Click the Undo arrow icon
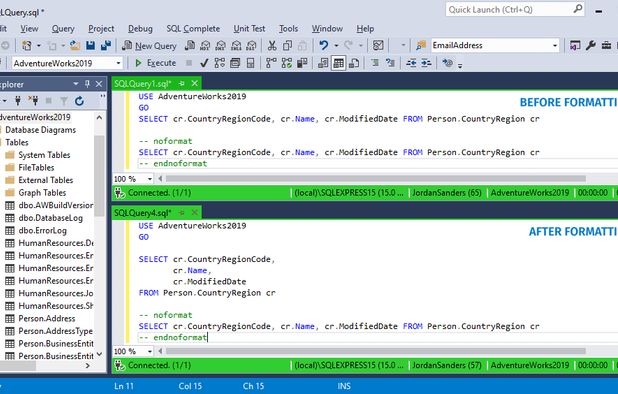618x394 pixels. (324, 46)
